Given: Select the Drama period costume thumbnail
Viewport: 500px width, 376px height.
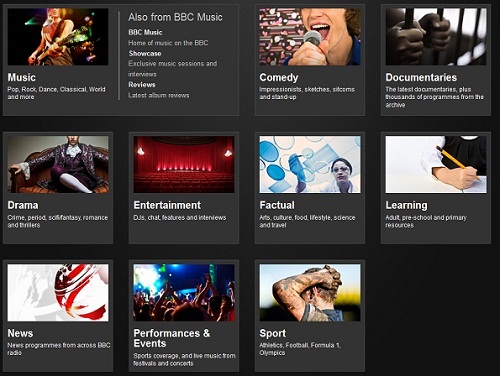Looking at the screenshot, I should coord(58,164).
